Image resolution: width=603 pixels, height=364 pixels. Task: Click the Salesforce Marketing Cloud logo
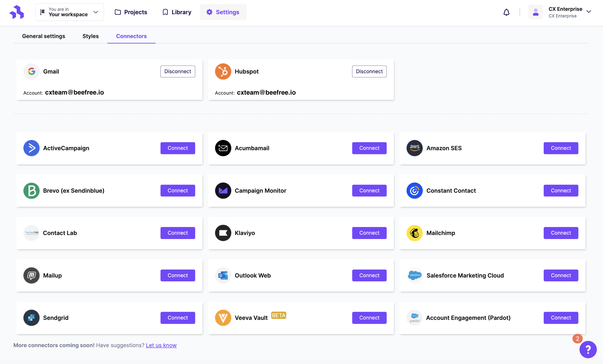point(414,275)
